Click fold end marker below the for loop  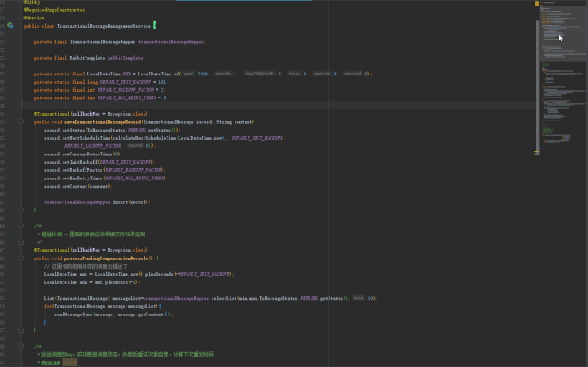point(21,330)
